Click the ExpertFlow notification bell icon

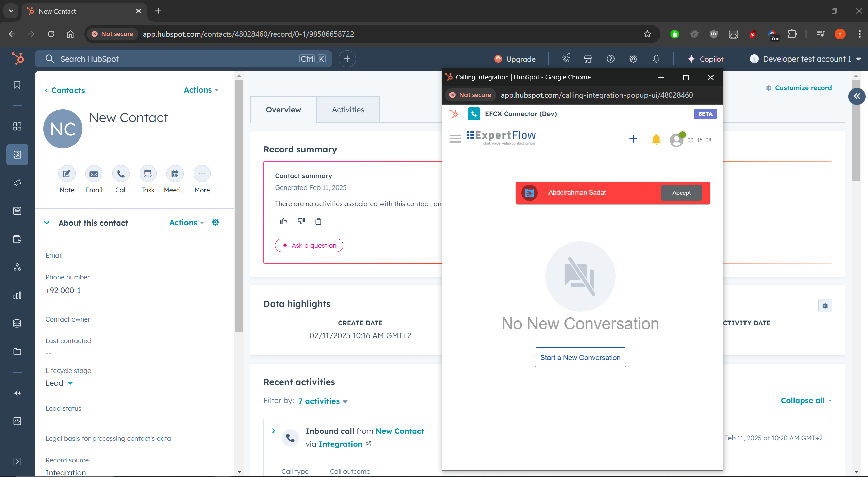click(x=656, y=139)
